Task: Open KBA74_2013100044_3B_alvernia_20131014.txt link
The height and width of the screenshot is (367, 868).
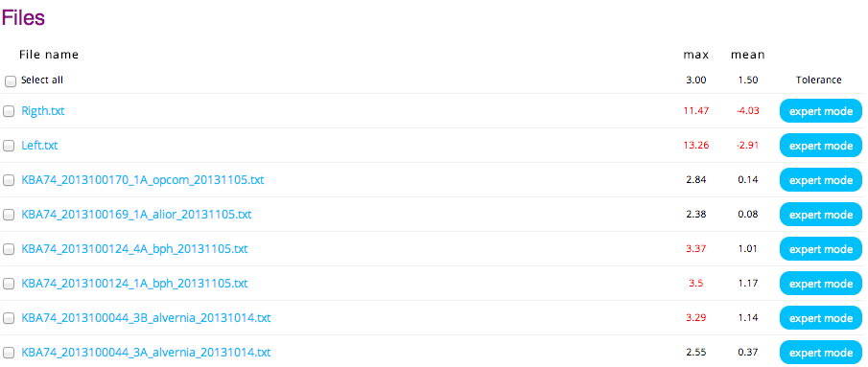Action: pyautogui.click(x=146, y=318)
